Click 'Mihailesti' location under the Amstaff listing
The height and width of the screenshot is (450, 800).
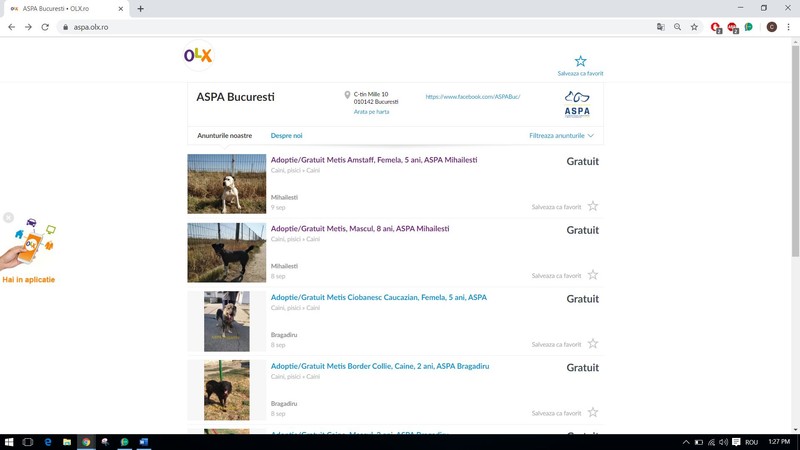(x=284, y=197)
